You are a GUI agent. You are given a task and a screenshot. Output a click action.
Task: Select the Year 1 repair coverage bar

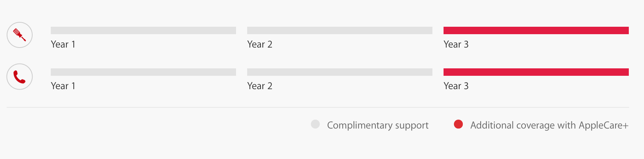[143, 30]
